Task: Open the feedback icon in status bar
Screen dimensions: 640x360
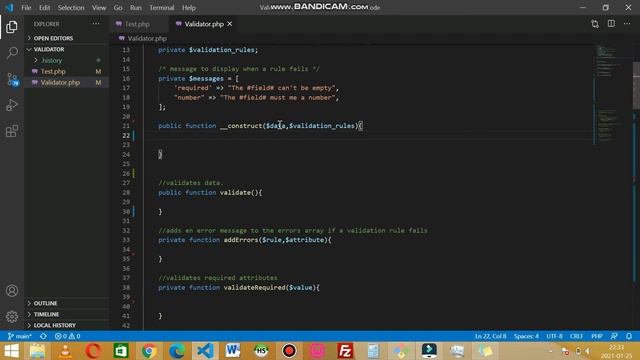Action: point(614,336)
